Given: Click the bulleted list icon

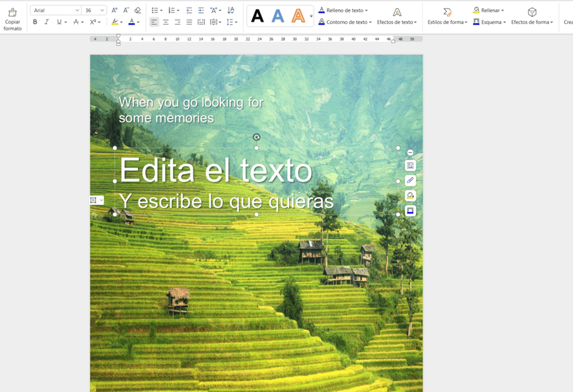Looking at the screenshot, I should point(155,10).
